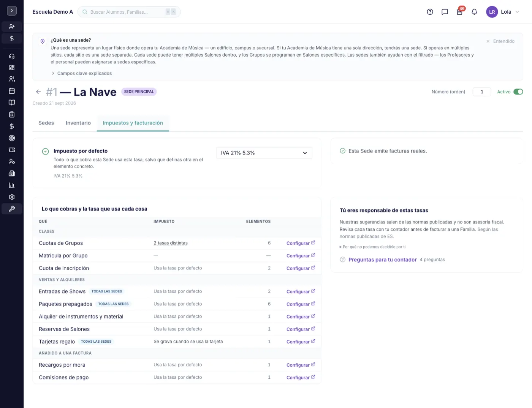Open the open-book icon in the sidebar
532x408 pixels.
coord(12,102)
